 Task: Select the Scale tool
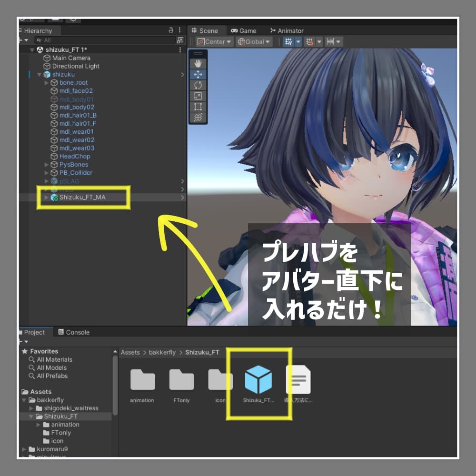198,96
